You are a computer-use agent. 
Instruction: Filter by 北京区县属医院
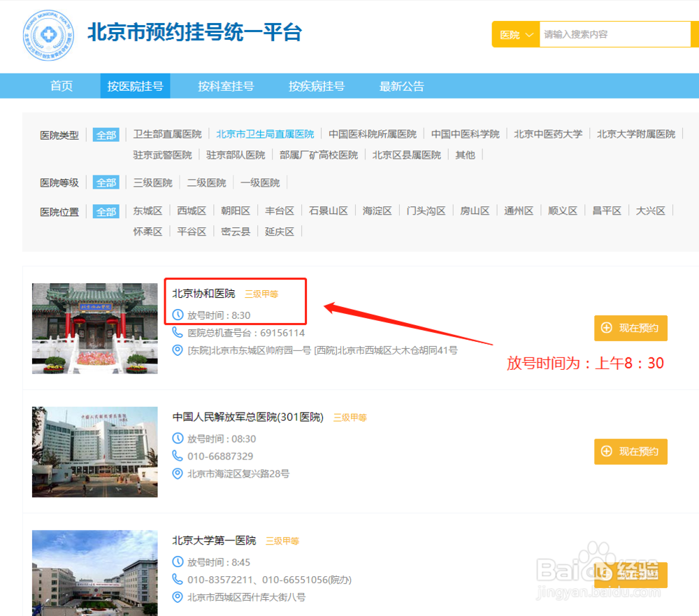tap(407, 155)
